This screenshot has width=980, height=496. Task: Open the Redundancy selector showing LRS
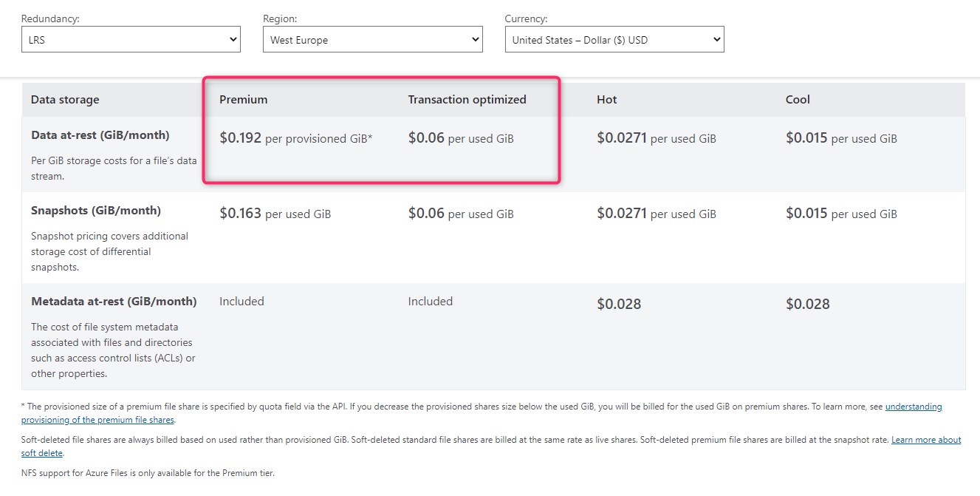(x=131, y=39)
